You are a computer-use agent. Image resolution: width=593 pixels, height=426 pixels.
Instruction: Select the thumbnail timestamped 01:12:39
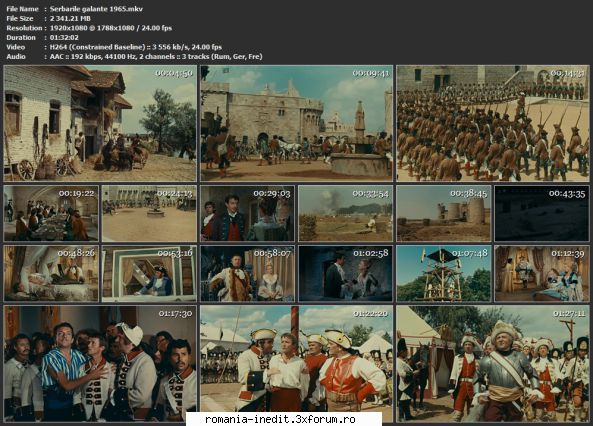click(542, 274)
